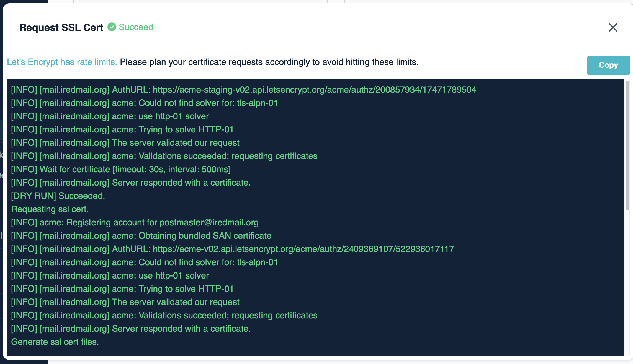Click the Obtaining bundled SAN certificate line
633x364 pixels.
141,236
